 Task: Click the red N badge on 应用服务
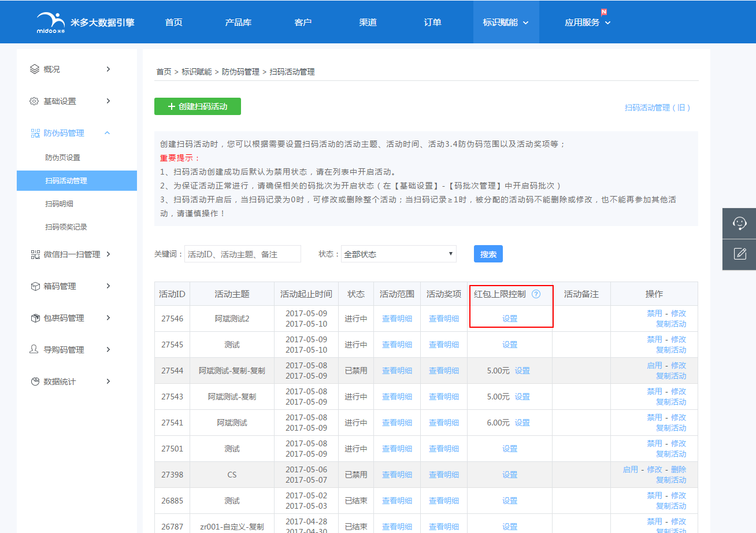(x=603, y=12)
